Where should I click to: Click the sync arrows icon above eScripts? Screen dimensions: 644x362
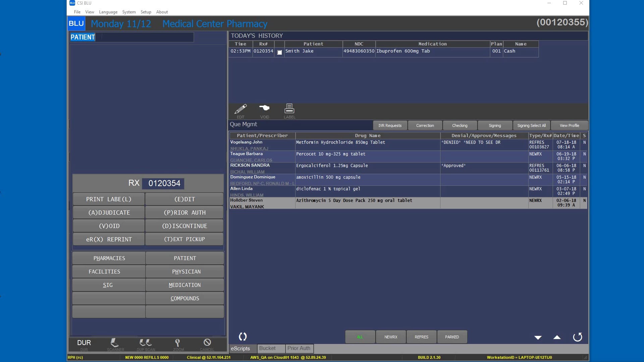[243, 337]
